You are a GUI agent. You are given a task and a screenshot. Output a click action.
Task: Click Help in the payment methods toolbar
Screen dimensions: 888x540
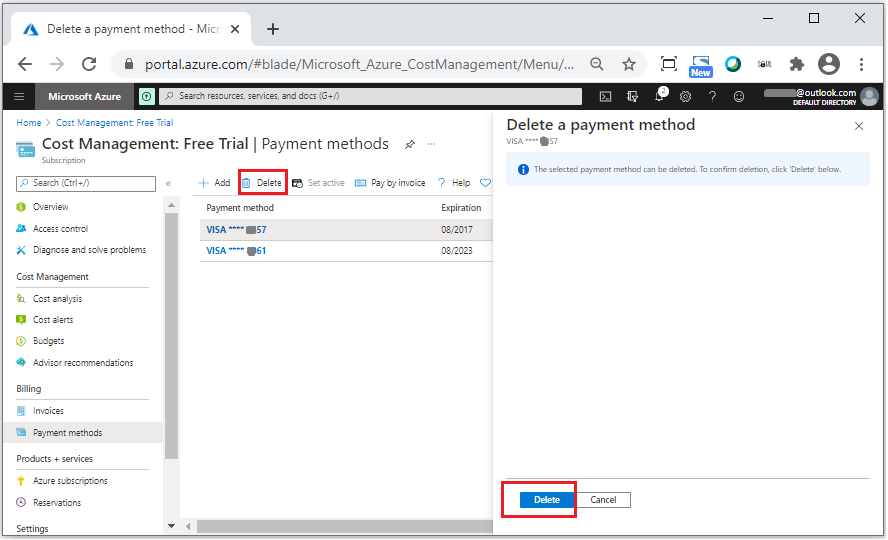click(454, 183)
